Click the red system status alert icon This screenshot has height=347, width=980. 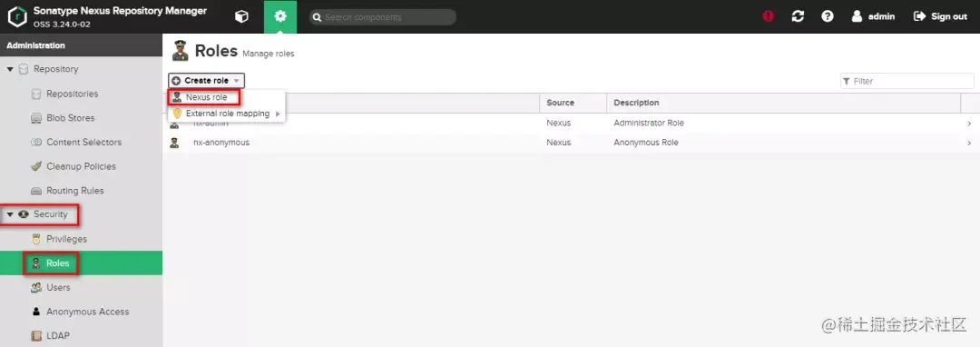(x=769, y=17)
